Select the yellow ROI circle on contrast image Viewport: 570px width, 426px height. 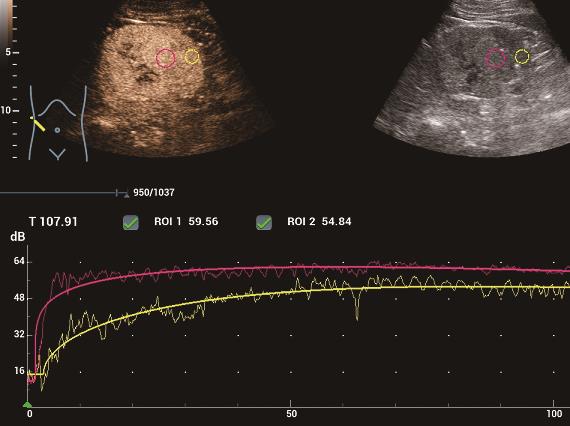tap(192, 57)
